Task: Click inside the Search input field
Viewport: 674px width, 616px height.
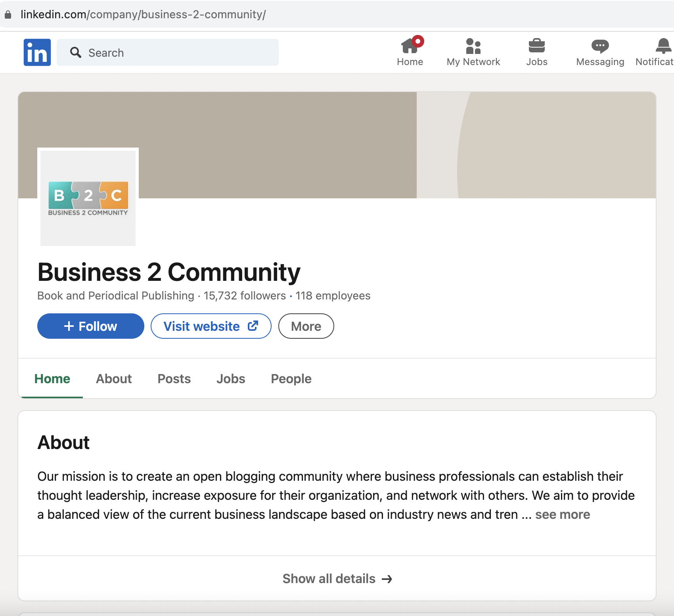Action: (x=168, y=52)
